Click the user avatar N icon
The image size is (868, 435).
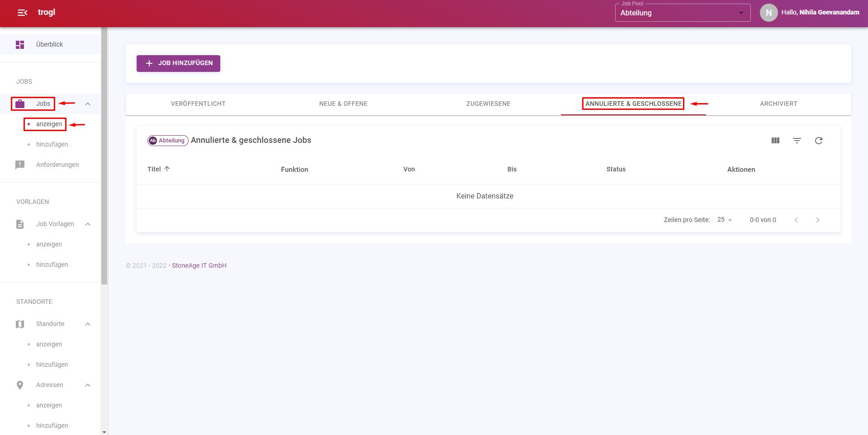click(x=768, y=13)
